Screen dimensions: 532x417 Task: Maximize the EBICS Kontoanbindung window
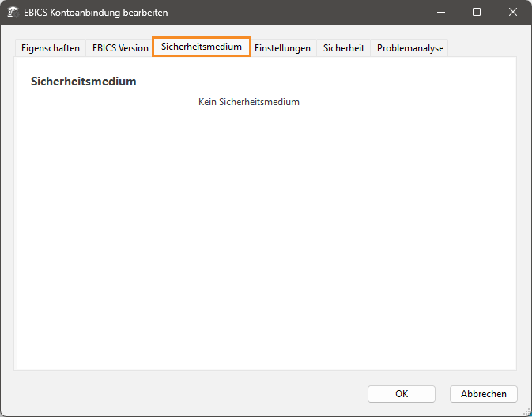click(477, 13)
